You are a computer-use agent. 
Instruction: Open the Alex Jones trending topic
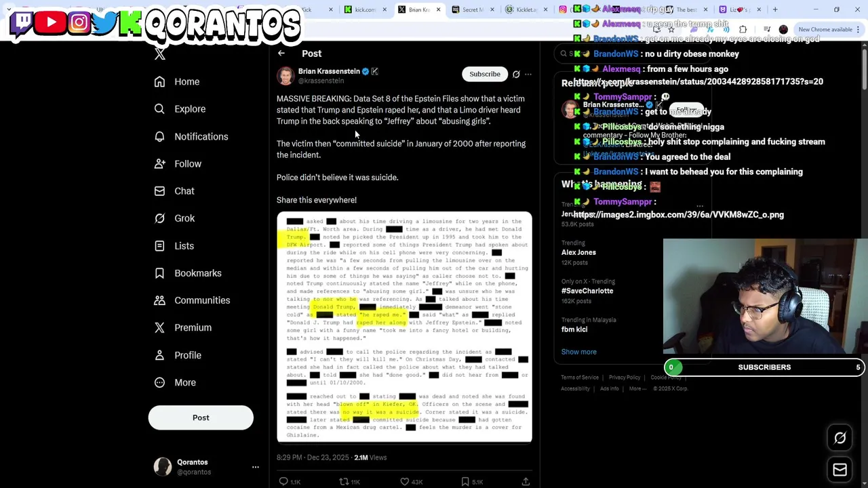(578, 252)
